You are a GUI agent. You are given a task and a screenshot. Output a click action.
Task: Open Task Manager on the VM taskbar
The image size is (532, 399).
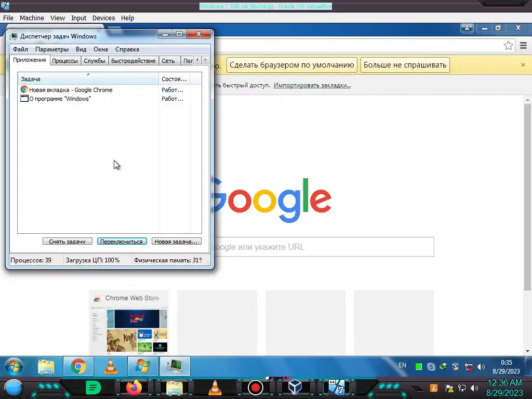click(175, 366)
